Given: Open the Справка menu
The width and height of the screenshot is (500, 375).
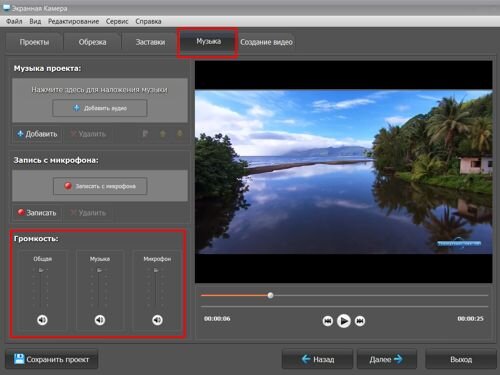Looking at the screenshot, I should (148, 21).
